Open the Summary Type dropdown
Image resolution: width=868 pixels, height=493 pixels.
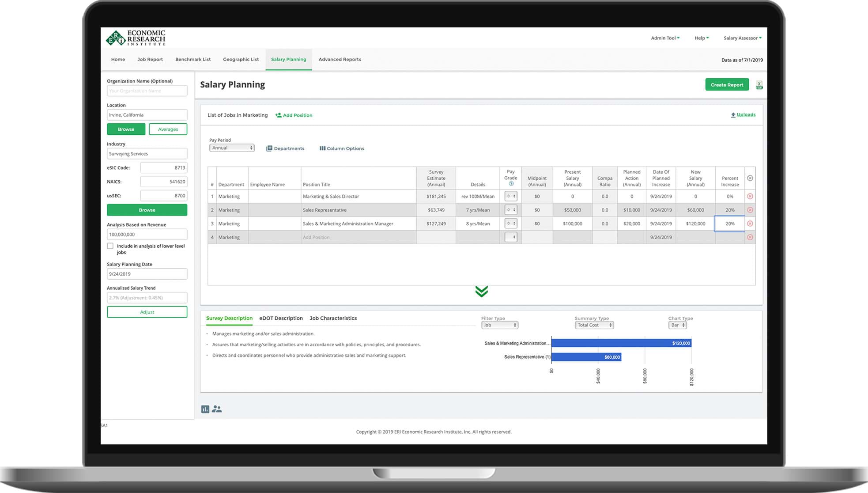593,325
